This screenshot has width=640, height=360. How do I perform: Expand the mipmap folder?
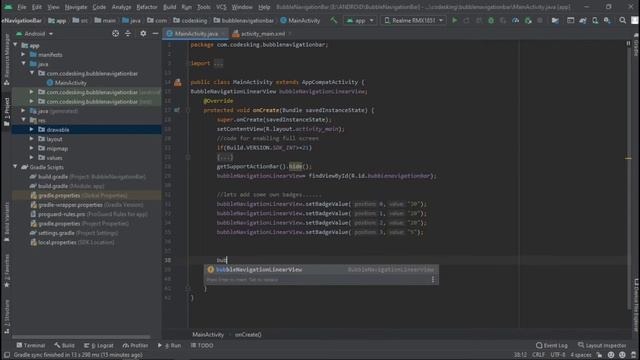click(x=31, y=148)
